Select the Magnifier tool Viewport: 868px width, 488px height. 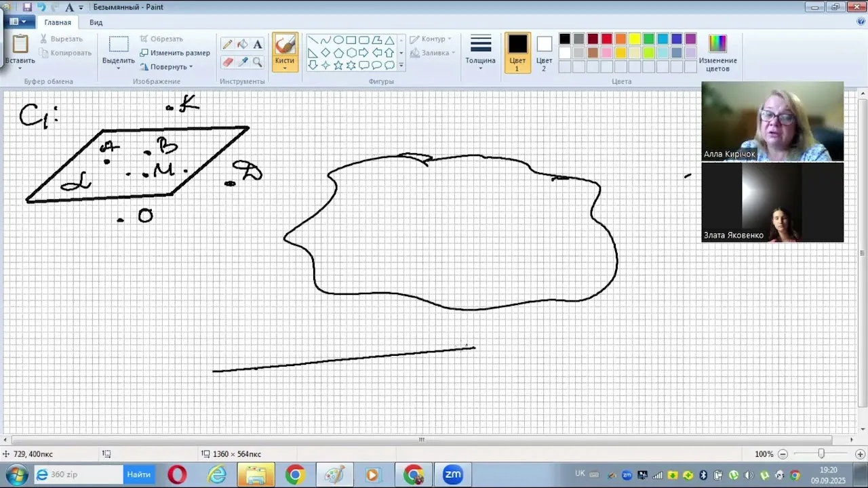pos(258,62)
